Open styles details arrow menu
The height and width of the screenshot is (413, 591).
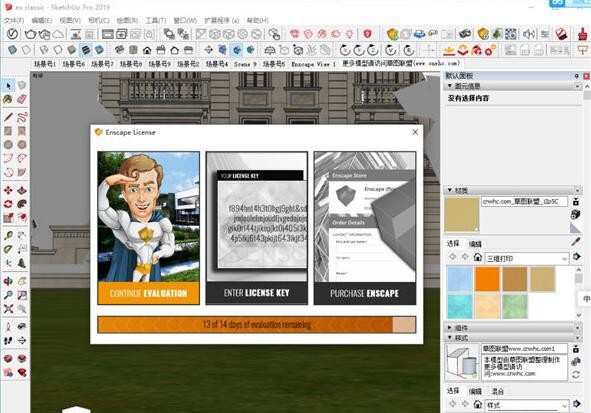click(x=576, y=404)
